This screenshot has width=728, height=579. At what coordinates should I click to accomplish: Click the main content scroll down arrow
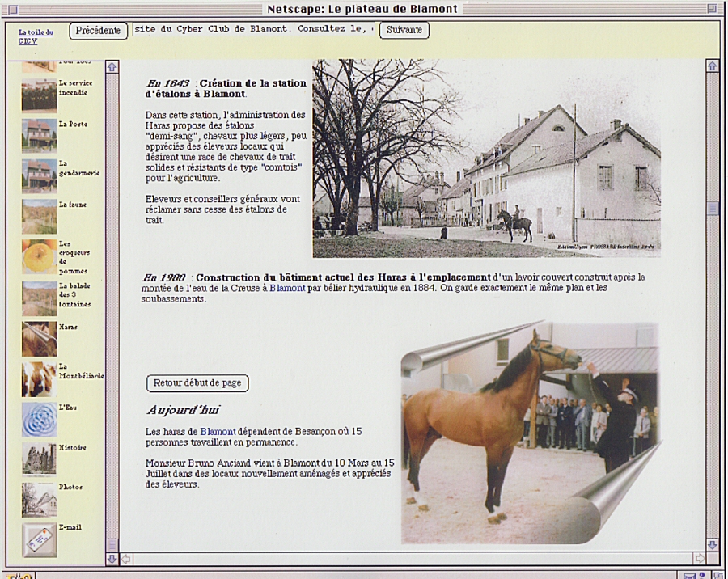tap(712, 545)
